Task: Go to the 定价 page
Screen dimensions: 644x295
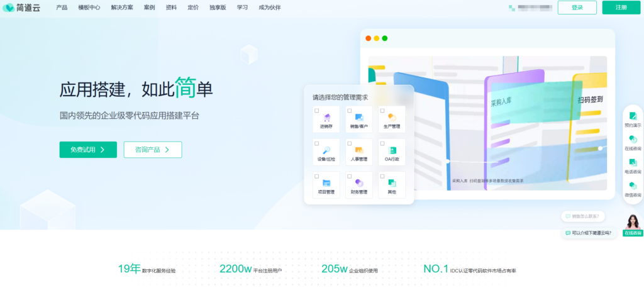Action: [193, 8]
